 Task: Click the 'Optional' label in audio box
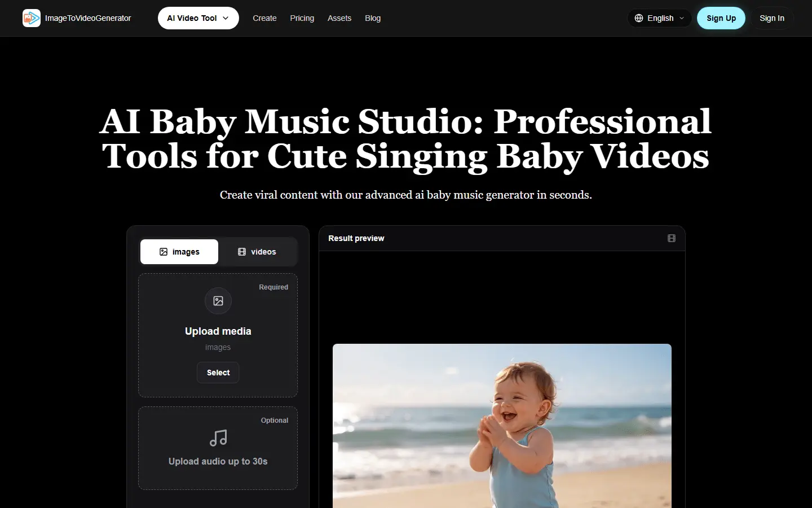point(275,421)
